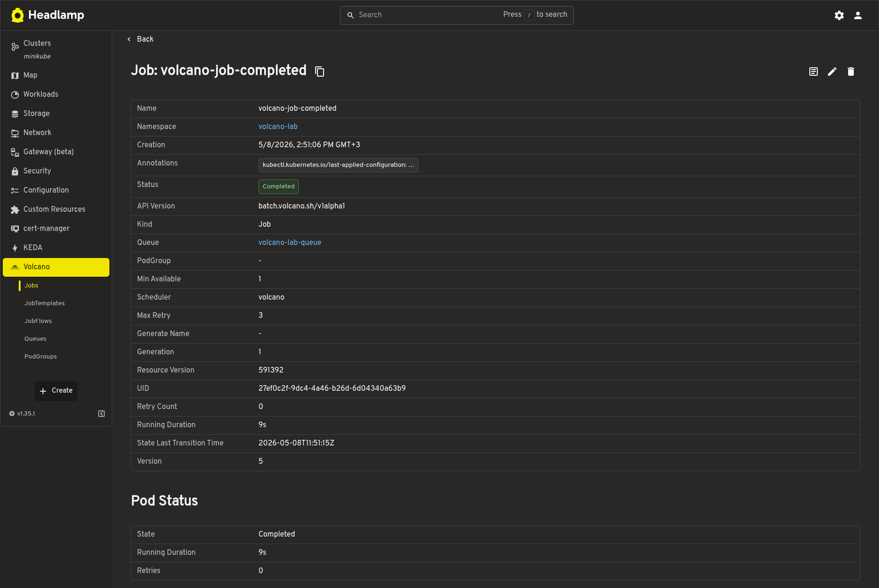Click the cert-manager sidebar icon
Image resolution: width=879 pixels, height=588 pixels.
pos(15,229)
